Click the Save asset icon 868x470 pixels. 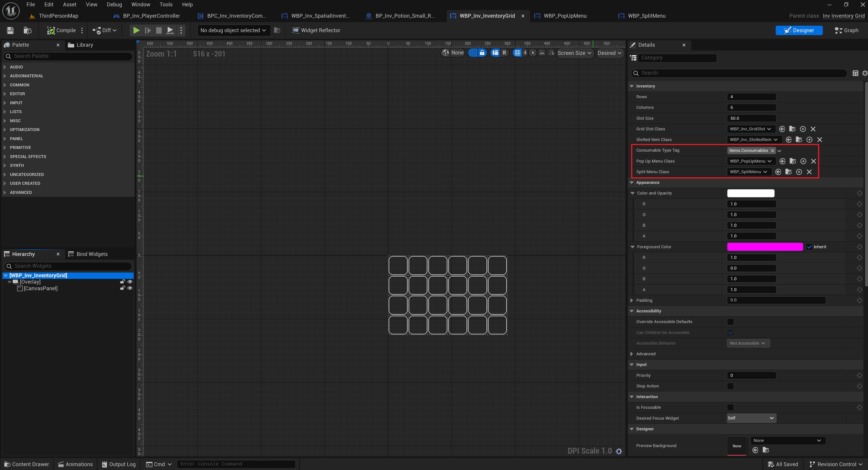10,30
